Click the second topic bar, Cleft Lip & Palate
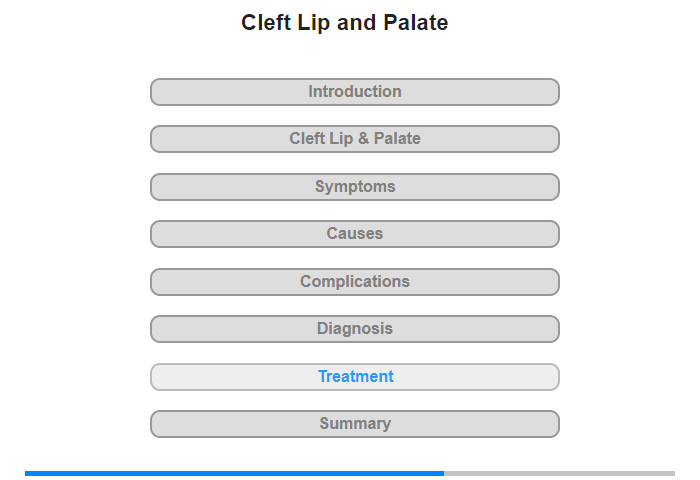 point(354,139)
